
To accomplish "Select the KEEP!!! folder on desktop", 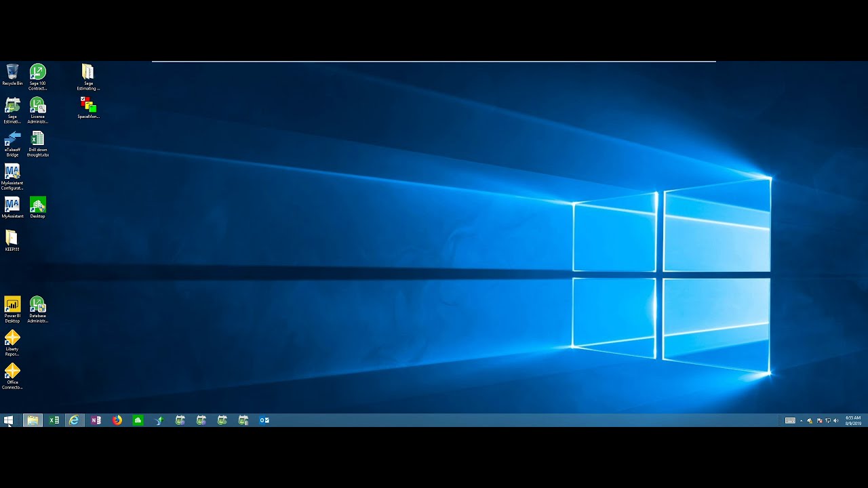I will point(12,240).
